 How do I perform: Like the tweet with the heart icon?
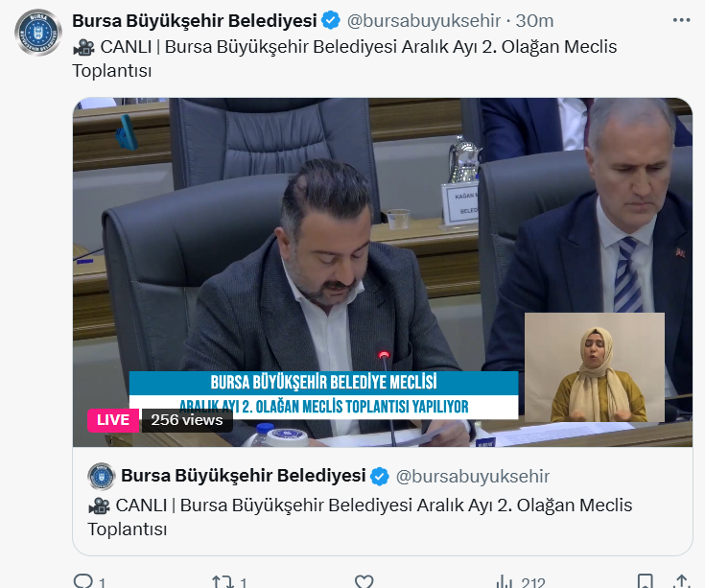pos(364,581)
